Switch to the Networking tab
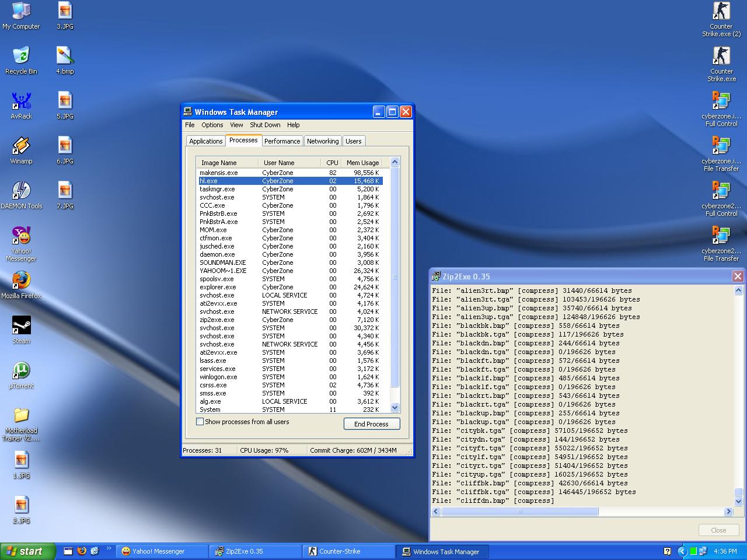Screen dimensions: 747x560 pyautogui.click(x=323, y=141)
